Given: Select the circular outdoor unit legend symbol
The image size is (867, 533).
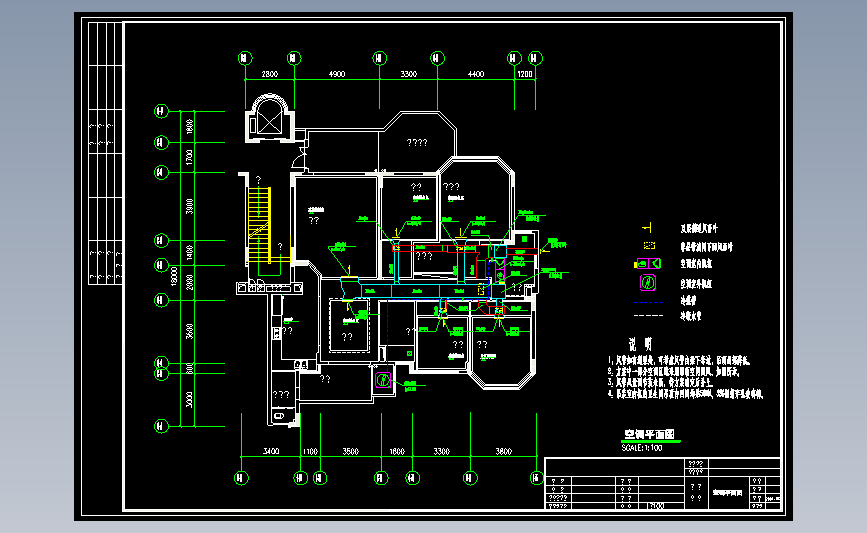Looking at the screenshot, I should pyautogui.click(x=647, y=283).
